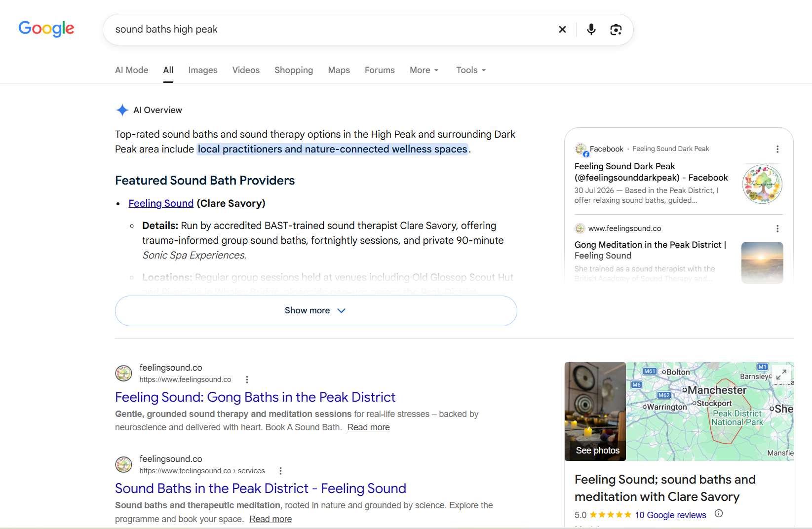The image size is (812, 529).
Task: Switch to Forums tab
Action: pyautogui.click(x=380, y=70)
